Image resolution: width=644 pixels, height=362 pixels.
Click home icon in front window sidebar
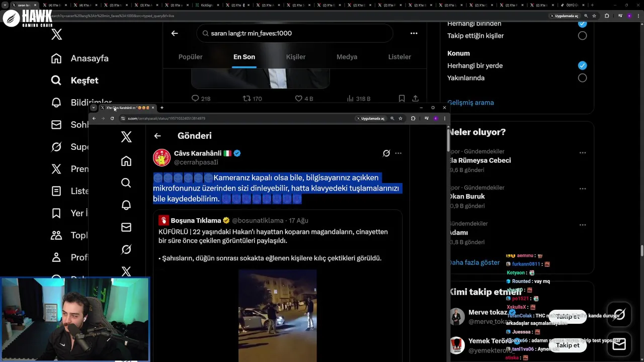pyautogui.click(x=126, y=161)
